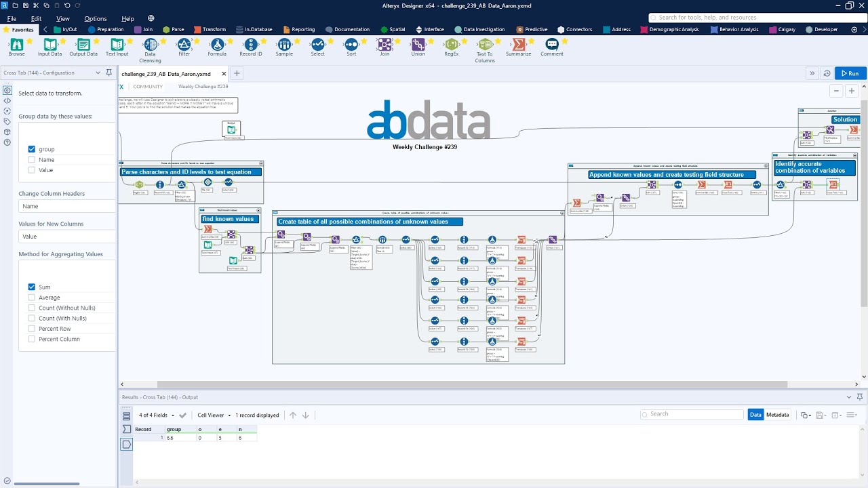The width and height of the screenshot is (868, 488).
Task: Enable the Average aggregation checkbox
Action: click(x=31, y=298)
